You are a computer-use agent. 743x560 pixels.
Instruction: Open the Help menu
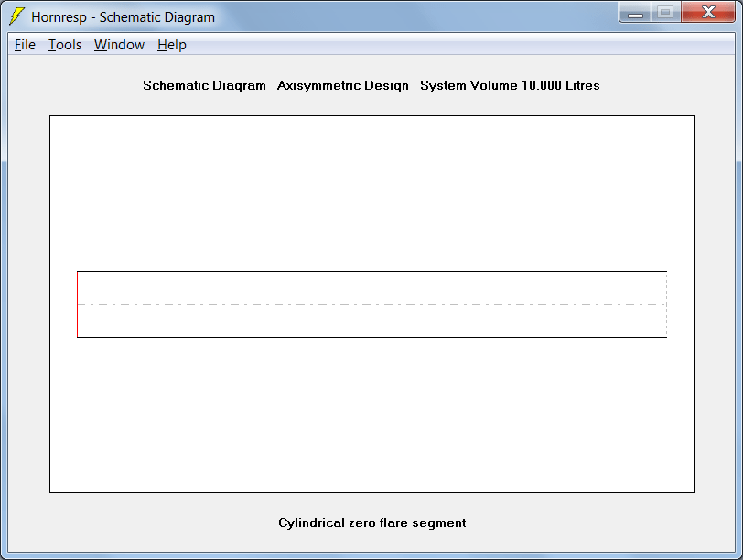171,45
